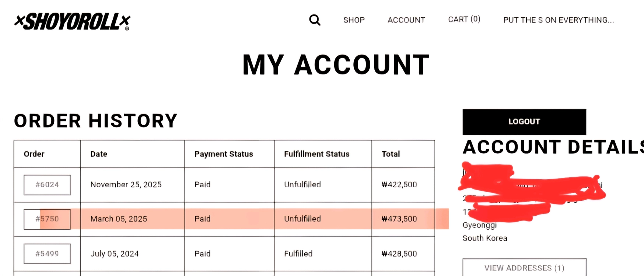Open PUT THE S ON EVERYTHING link
This screenshot has width=644, height=276.
(x=559, y=20)
